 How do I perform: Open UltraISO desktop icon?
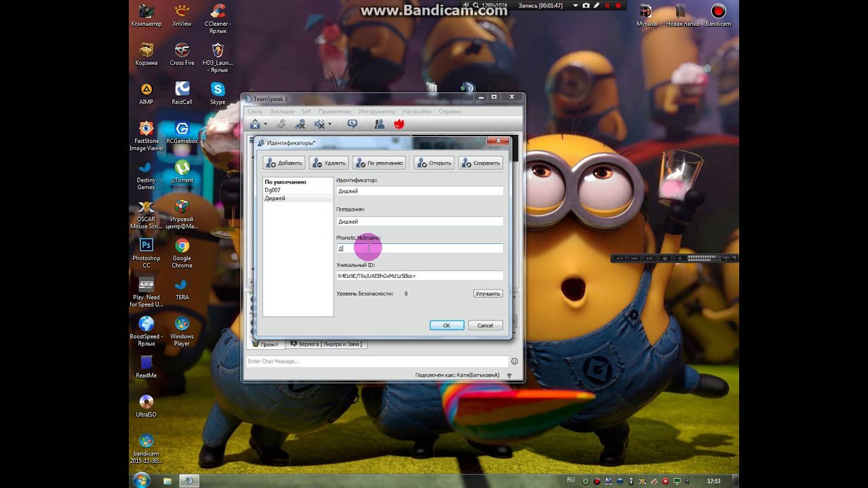146,406
